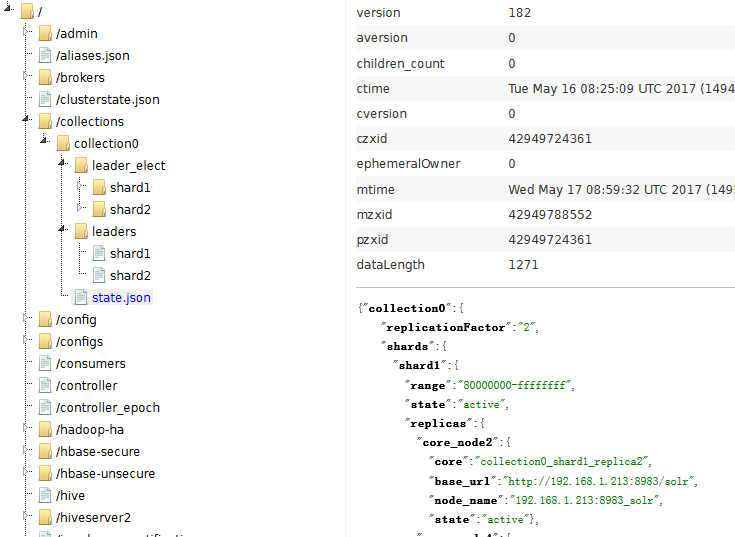Click the replicationFactor key in JSON
Viewport: 735px width, 537px height.
(445, 327)
